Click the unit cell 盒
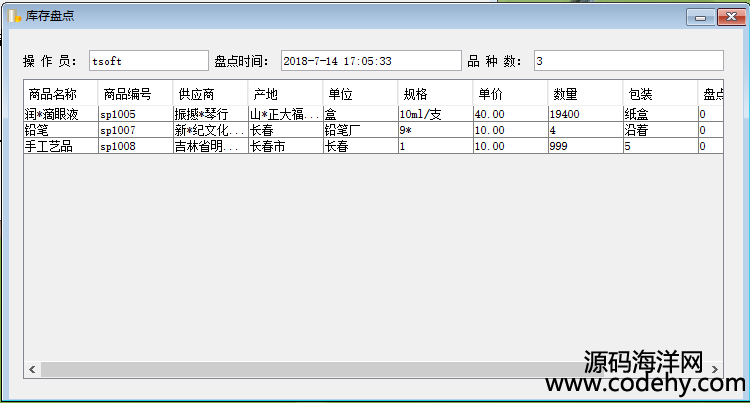Viewport: 750px width, 403px height. coord(361,114)
